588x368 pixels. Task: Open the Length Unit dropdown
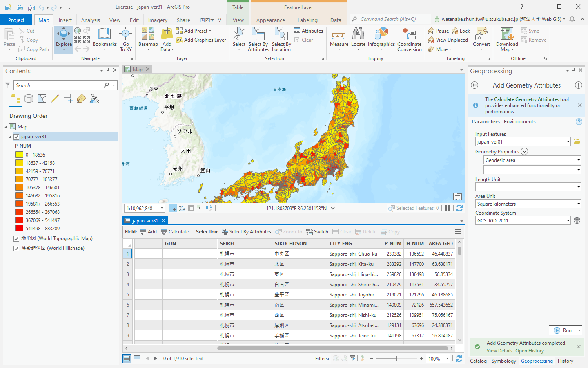[x=579, y=187]
